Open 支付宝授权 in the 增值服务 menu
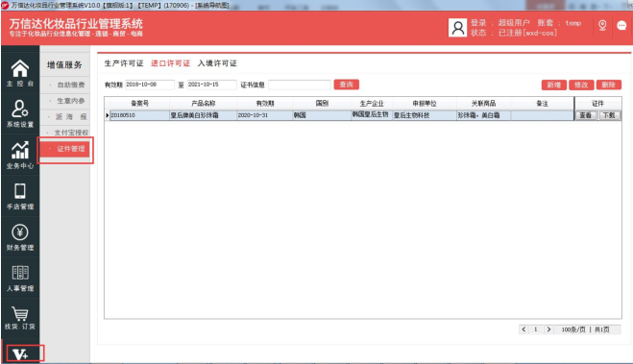633x364 pixels. pos(71,133)
